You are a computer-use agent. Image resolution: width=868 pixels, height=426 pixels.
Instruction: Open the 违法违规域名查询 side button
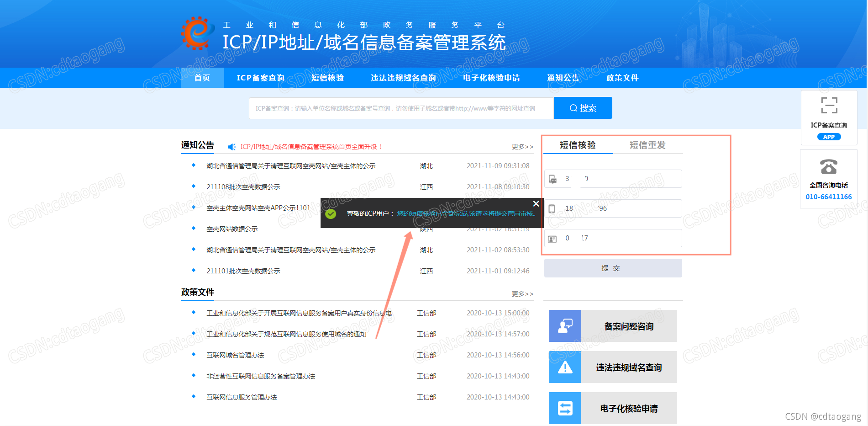point(613,367)
